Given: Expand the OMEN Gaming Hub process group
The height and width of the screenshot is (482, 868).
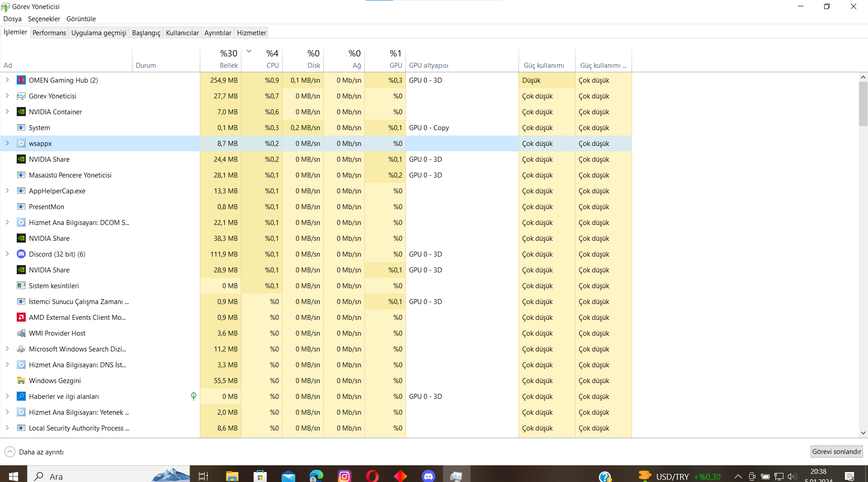Looking at the screenshot, I should 7,80.
